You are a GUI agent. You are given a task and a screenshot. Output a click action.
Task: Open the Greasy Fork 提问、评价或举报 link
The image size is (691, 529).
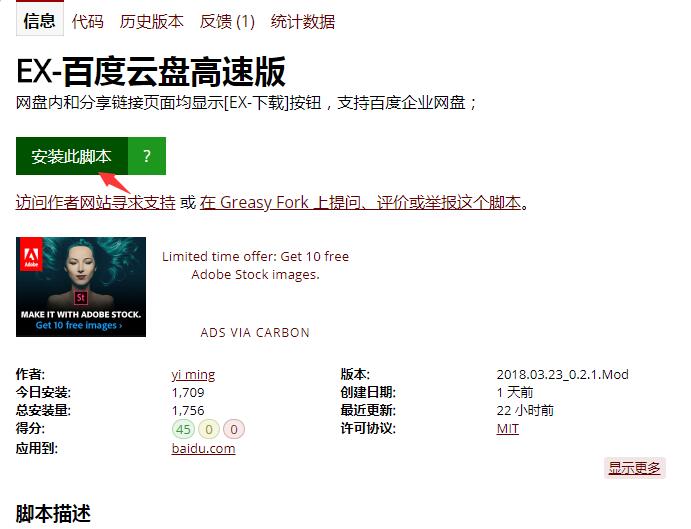[360, 202]
